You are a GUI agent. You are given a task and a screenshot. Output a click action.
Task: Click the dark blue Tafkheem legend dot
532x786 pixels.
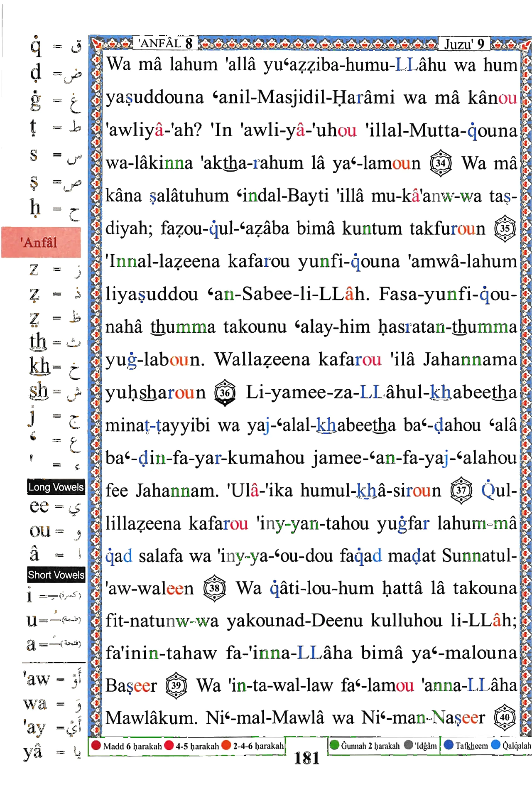tap(449, 745)
